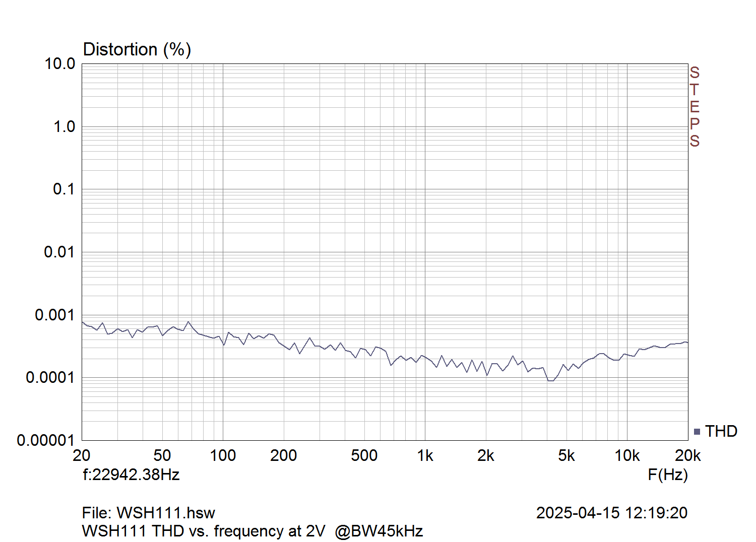This screenshot has height=542, width=756.
Task: Click the vertical STEPS label
Action: point(695,107)
